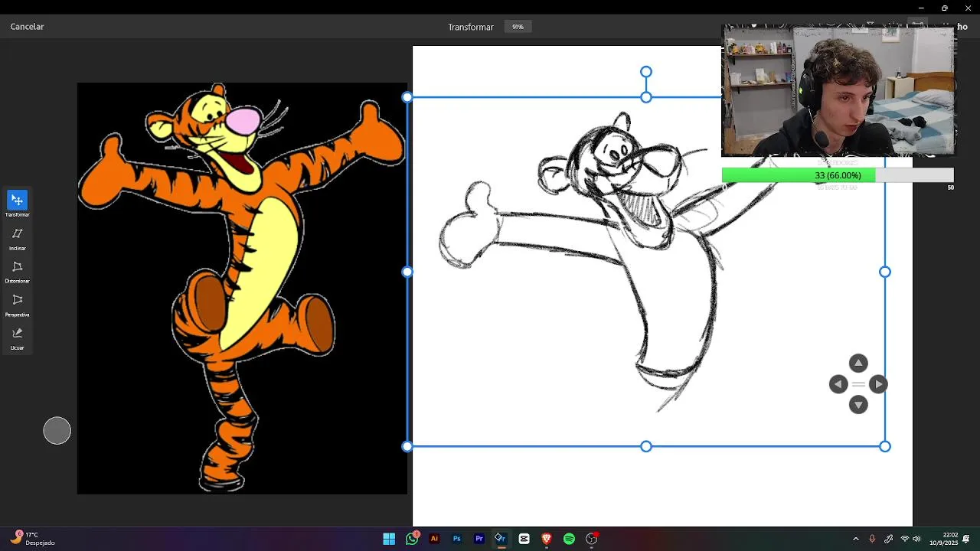Image resolution: width=980 pixels, height=551 pixels.
Task: Open the Wi-Fi network tray icon
Action: point(905,539)
